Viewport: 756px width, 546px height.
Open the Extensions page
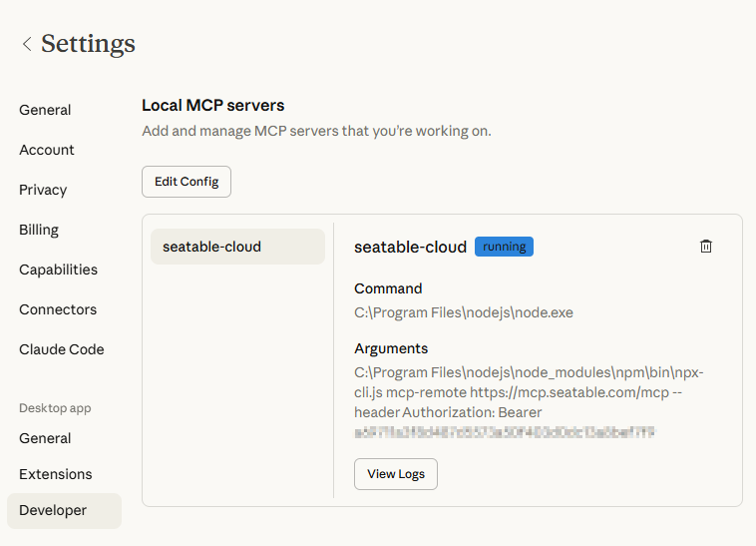coord(55,474)
